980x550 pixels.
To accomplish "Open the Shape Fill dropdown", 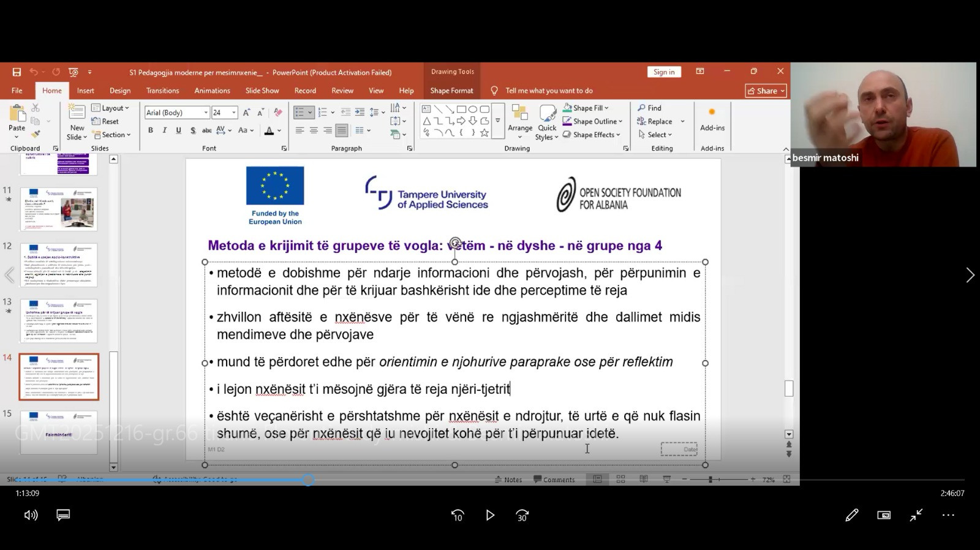I will [586, 108].
